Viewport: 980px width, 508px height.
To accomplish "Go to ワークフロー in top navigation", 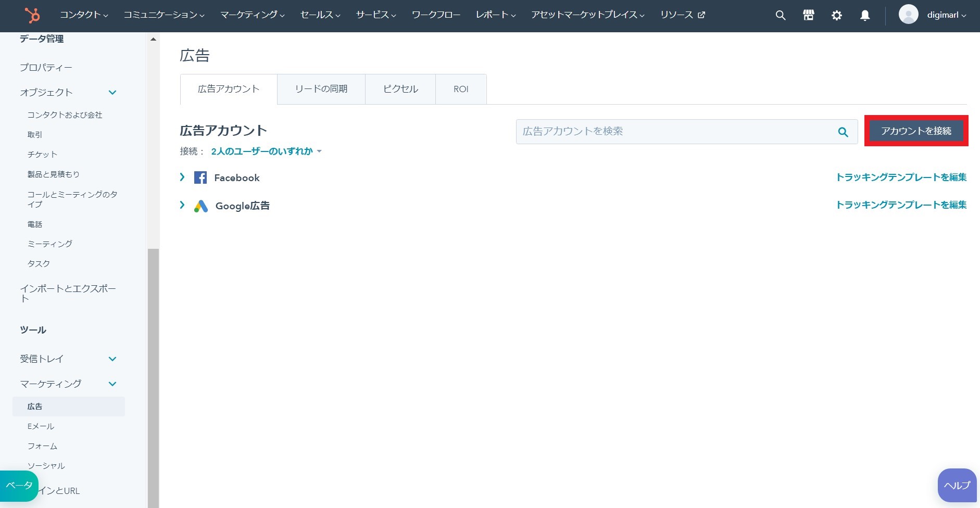I will (x=436, y=15).
